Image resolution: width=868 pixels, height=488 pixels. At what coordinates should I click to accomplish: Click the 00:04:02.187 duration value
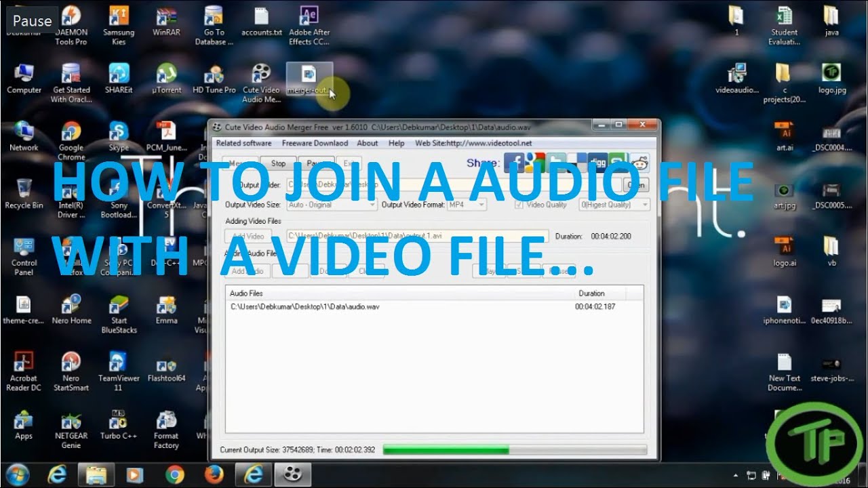click(x=595, y=307)
